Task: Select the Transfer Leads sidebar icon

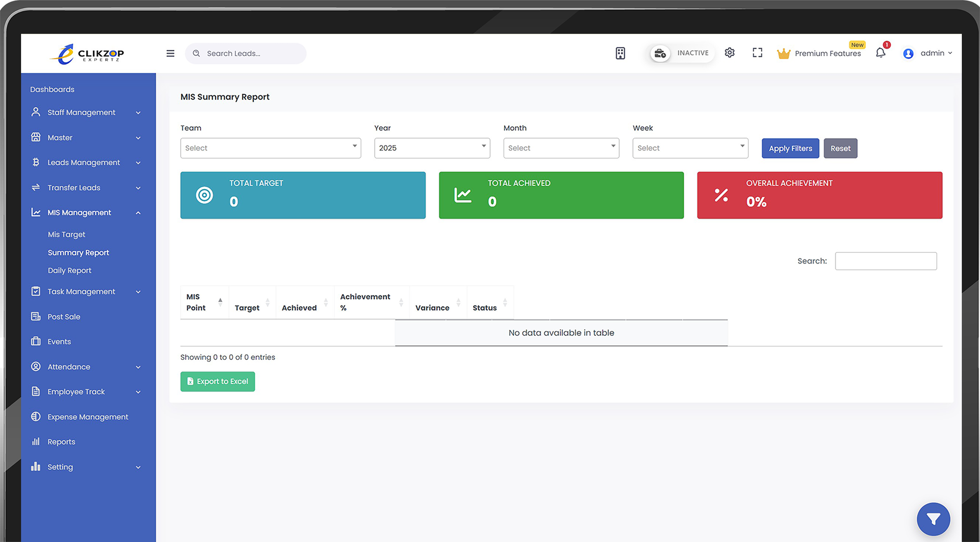Action: (x=36, y=187)
